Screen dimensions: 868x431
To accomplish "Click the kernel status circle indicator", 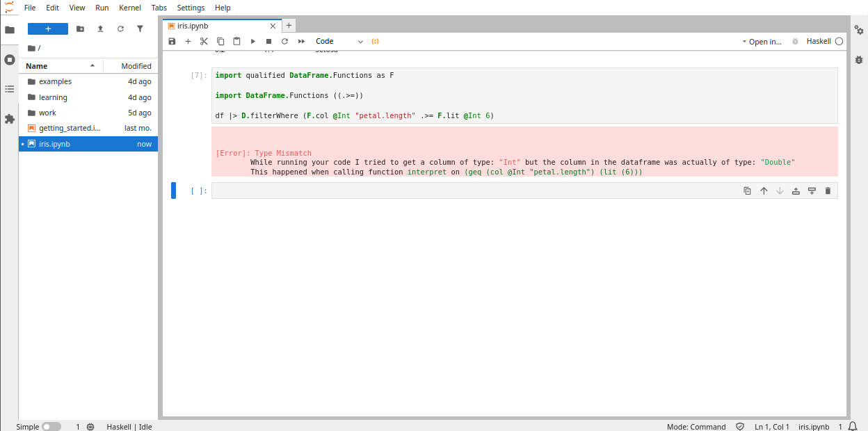I will (x=839, y=42).
